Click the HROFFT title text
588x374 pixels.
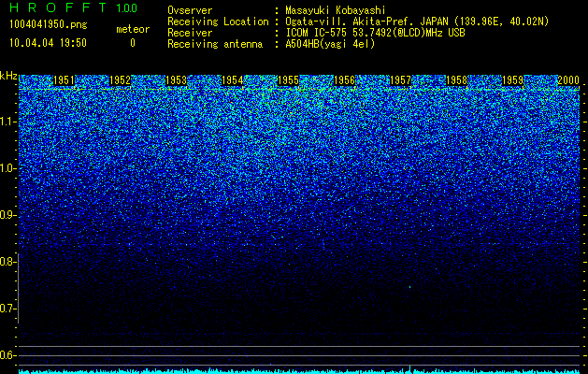coord(58,7)
